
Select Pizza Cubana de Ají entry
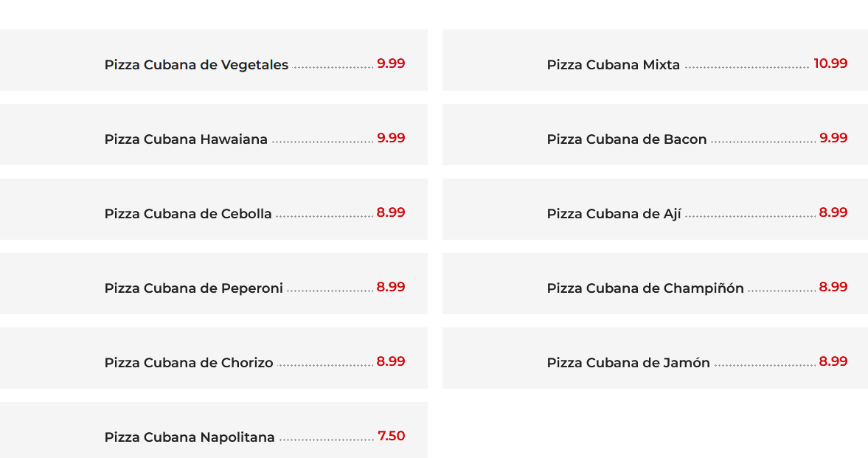point(614,214)
